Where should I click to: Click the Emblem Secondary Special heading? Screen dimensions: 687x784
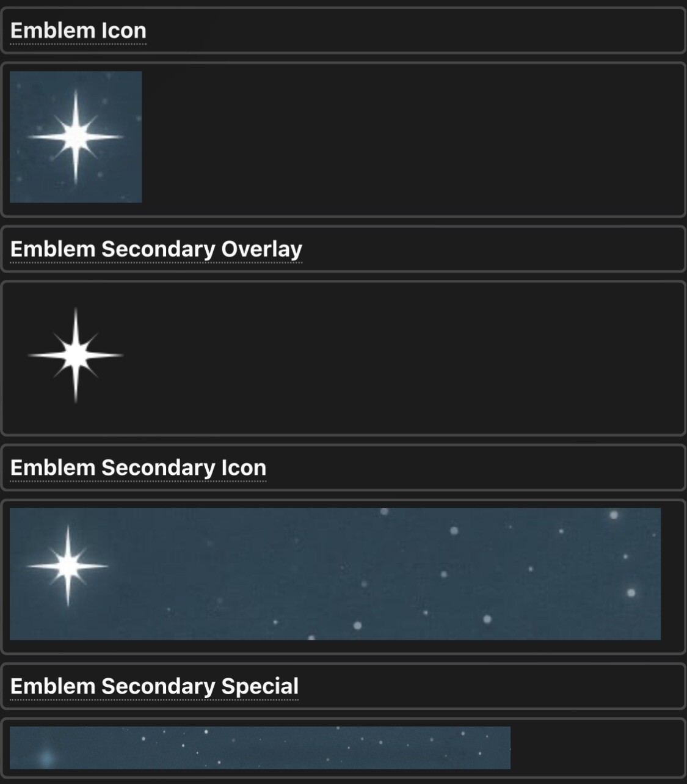coord(154,686)
